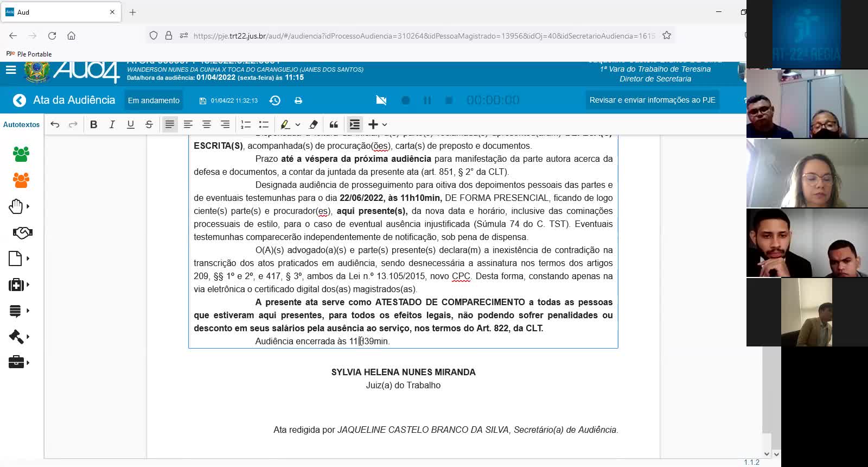This screenshot has width=868, height=467.
Task: Print the hearing minutes
Action: [x=298, y=100]
